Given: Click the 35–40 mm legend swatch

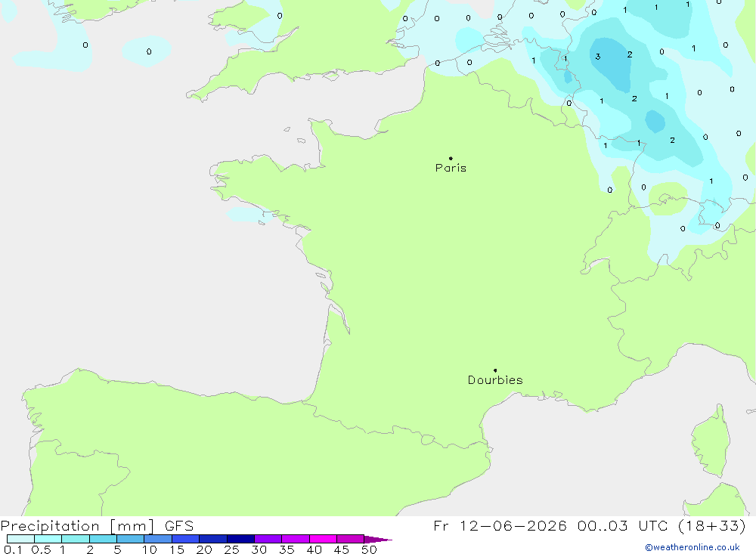Looking at the screenshot, I should 296,539.
